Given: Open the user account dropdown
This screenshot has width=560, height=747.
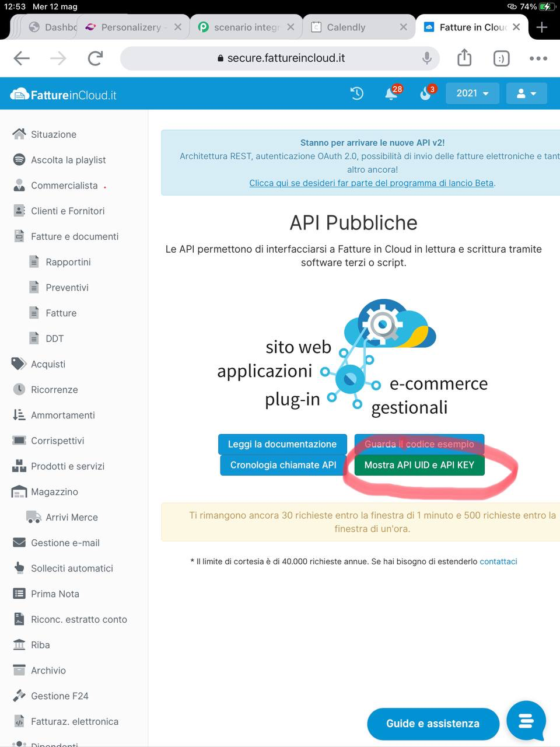Looking at the screenshot, I should [526, 93].
